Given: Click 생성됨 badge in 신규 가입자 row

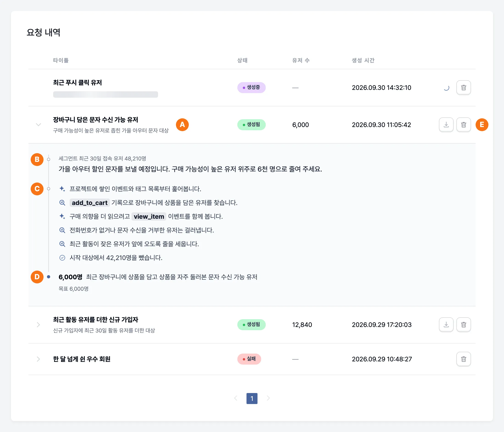Looking at the screenshot, I should (251, 325).
